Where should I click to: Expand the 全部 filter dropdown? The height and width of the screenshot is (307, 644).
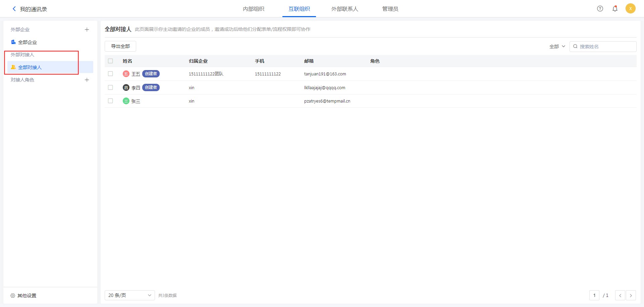pyautogui.click(x=557, y=47)
